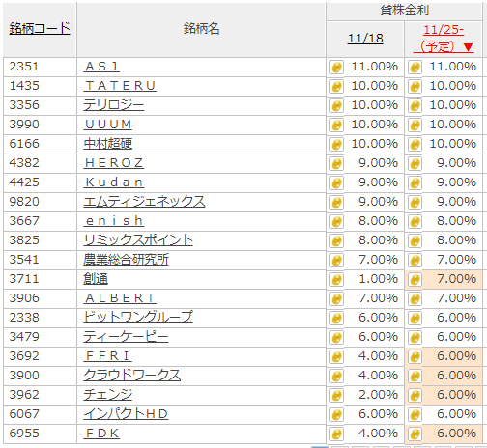Open the エムティジェネックス stock link

[144, 202]
